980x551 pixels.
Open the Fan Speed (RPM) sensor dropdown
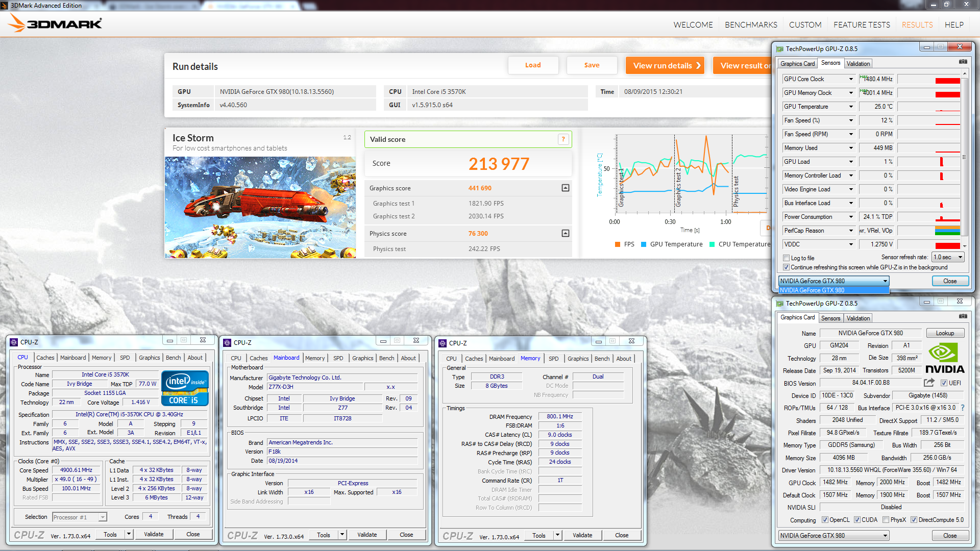(851, 134)
